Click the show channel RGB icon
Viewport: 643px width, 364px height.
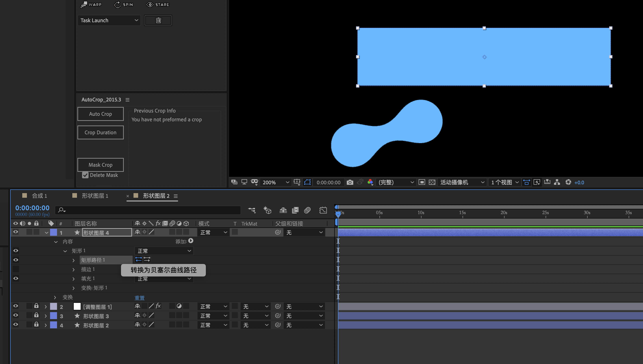[x=370, y=182]
